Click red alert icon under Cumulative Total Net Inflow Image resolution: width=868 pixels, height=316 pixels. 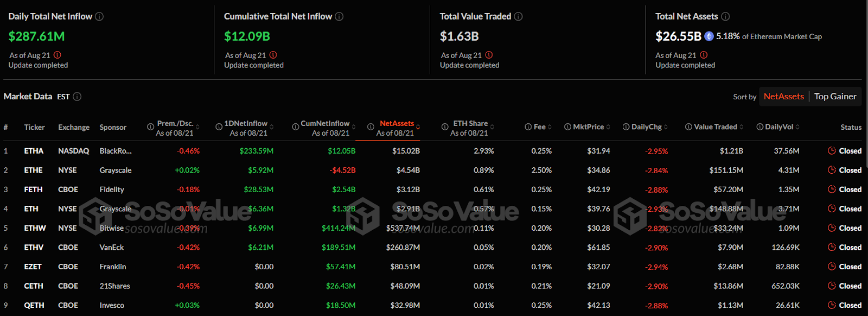coord(273,55)
